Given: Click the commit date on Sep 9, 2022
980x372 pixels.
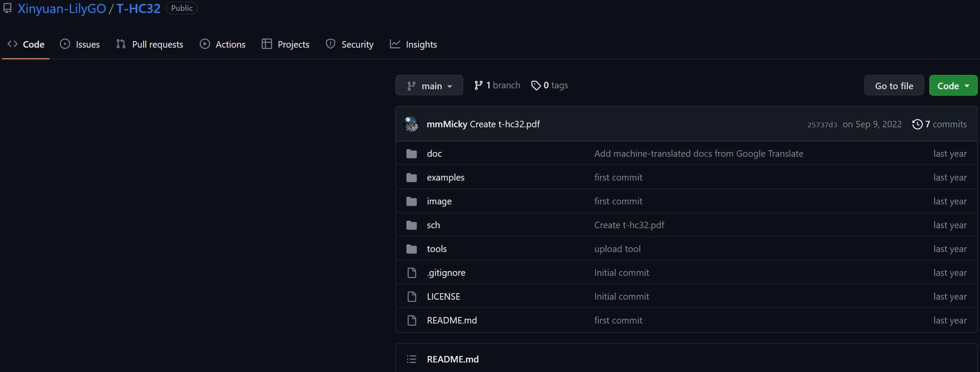Looking at the screenshot, I should tap(872, 124).
